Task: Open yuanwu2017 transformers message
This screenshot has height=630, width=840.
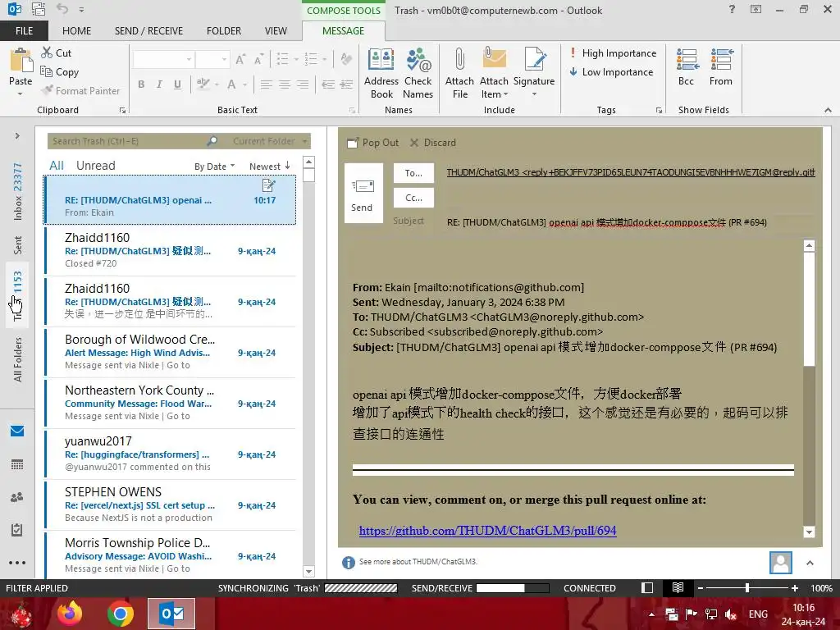Action: (x=171, y=454)
